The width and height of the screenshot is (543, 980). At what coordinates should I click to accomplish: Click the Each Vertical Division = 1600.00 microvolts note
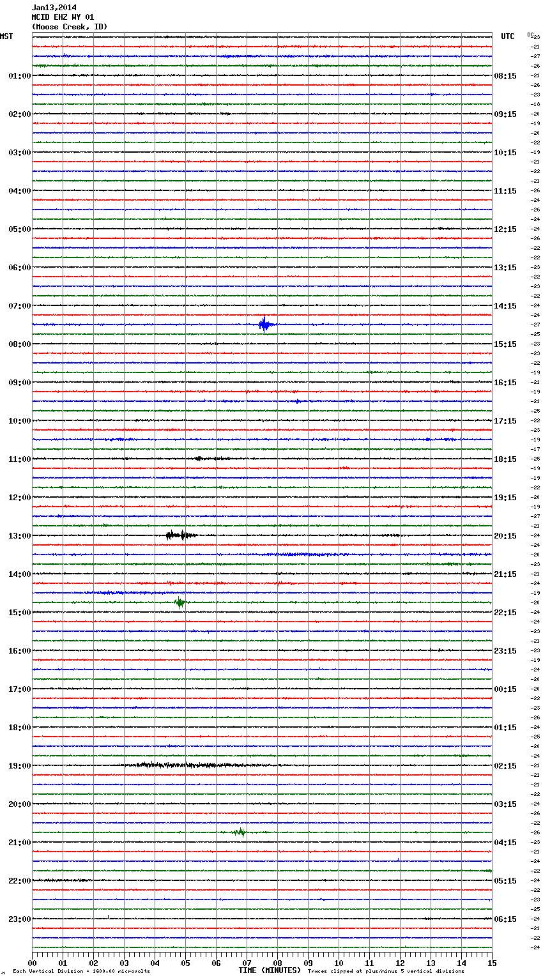[81, 972]
